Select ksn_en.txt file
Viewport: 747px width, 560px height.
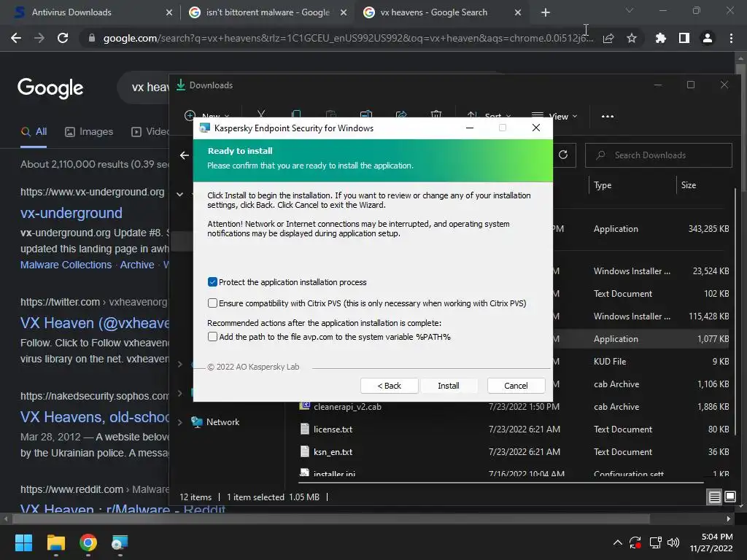coord(333,452)
